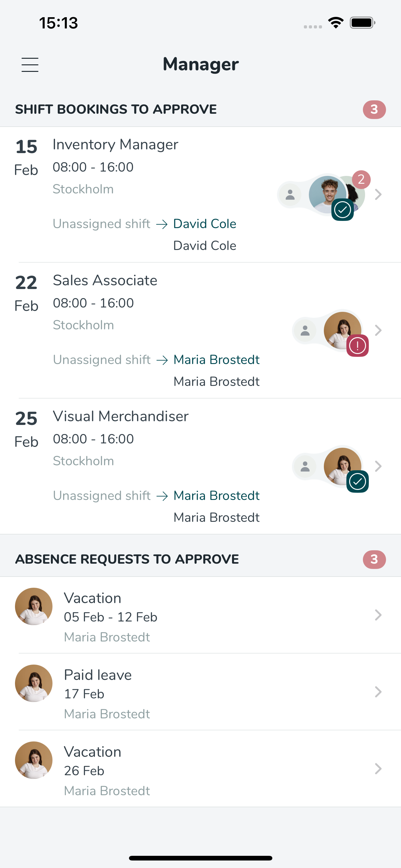The height and width of the screenshot is (868, 401).
Task: Tap the unassigned person icon on Sales Associate shift
Action: 305,330
